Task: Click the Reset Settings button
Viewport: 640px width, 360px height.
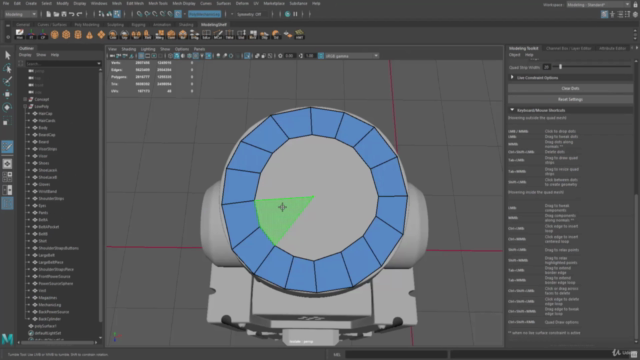Action: coord(571,99)
